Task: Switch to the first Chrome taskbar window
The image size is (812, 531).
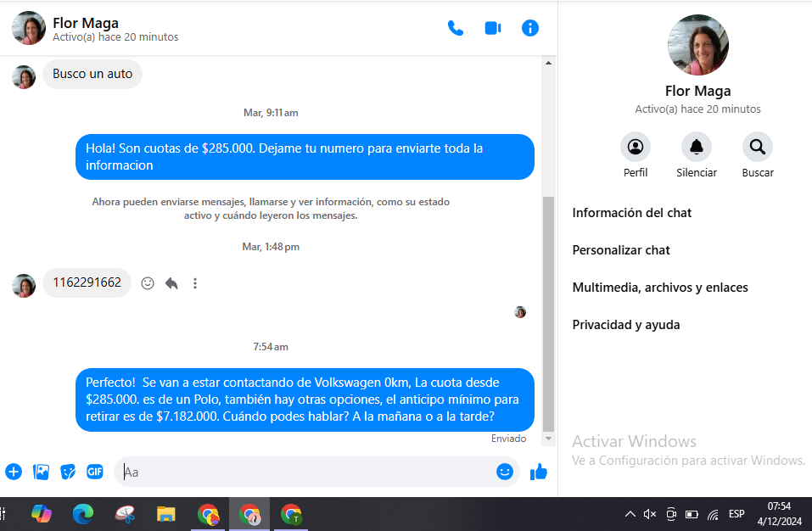Action: click(208, 514)
